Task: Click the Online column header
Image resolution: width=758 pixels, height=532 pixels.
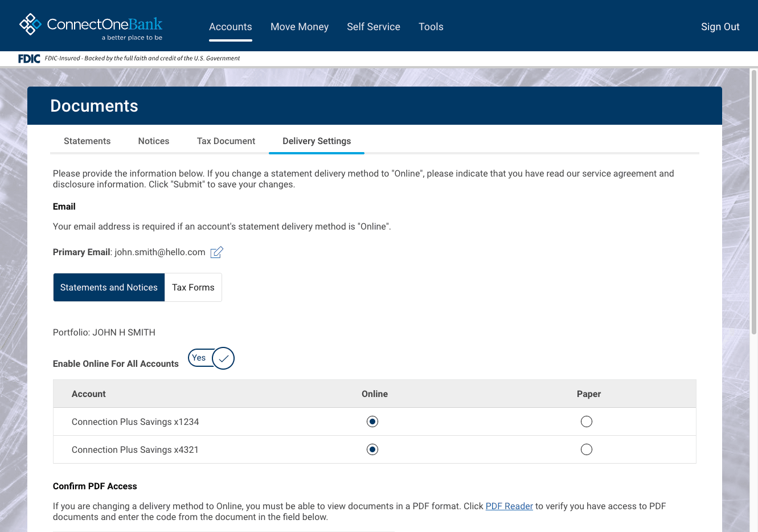Action: pos(375,394)
